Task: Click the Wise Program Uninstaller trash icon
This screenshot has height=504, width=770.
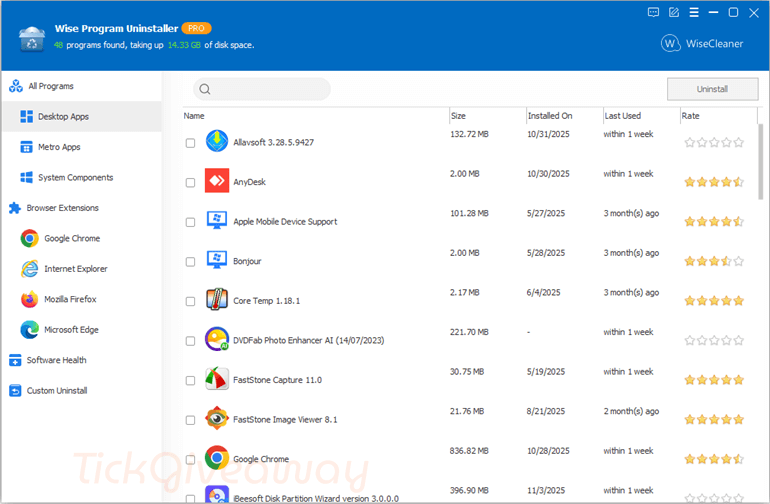Action: pos(32,39)
